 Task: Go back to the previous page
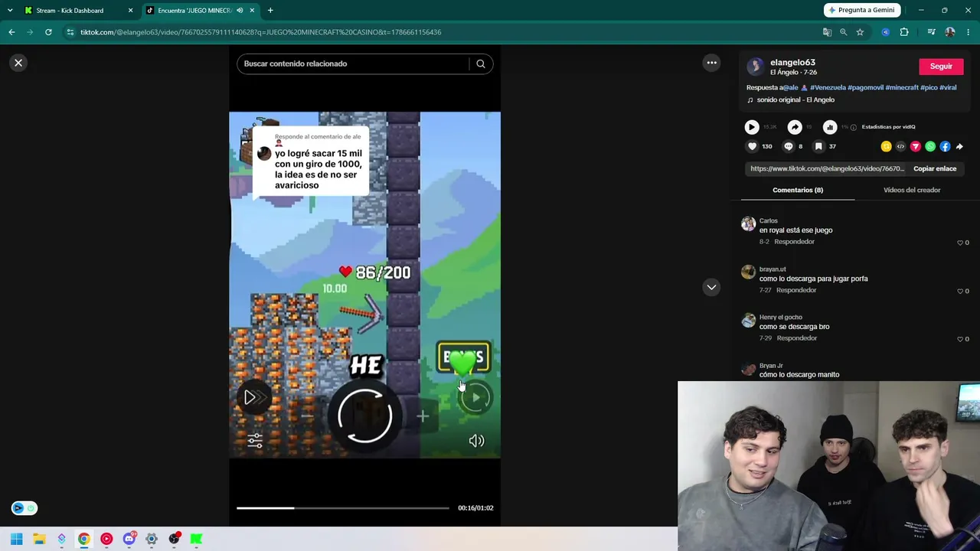[11, 32]
